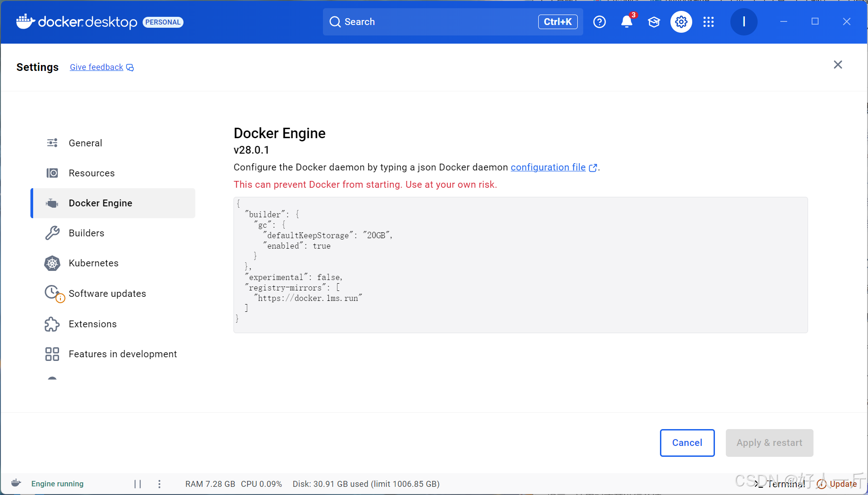Click the Resources disk icon
Image resolution: width=868 pixels, height=495 pixels.
pos(52,173)
